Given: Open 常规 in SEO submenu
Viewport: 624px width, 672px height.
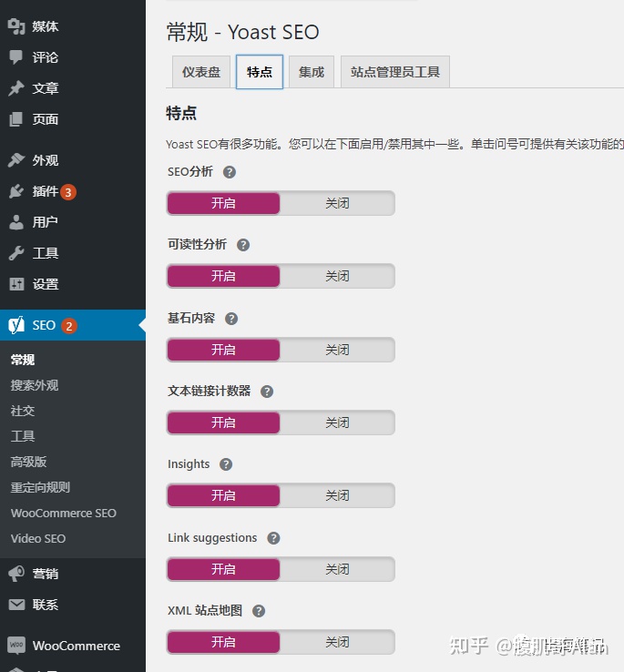Looking at the screenshot, I should click(x=23, y=360).
